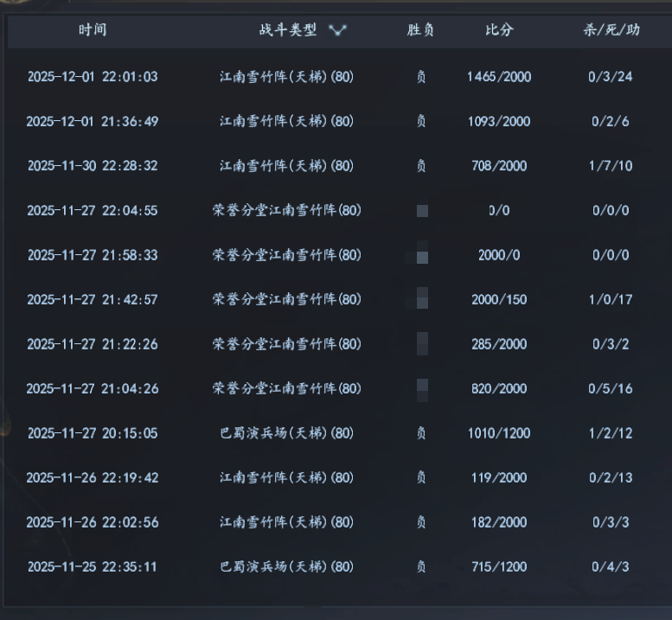
Task: Select the record dated 2025-11-26 22:19:42
Action: point(93,478)
